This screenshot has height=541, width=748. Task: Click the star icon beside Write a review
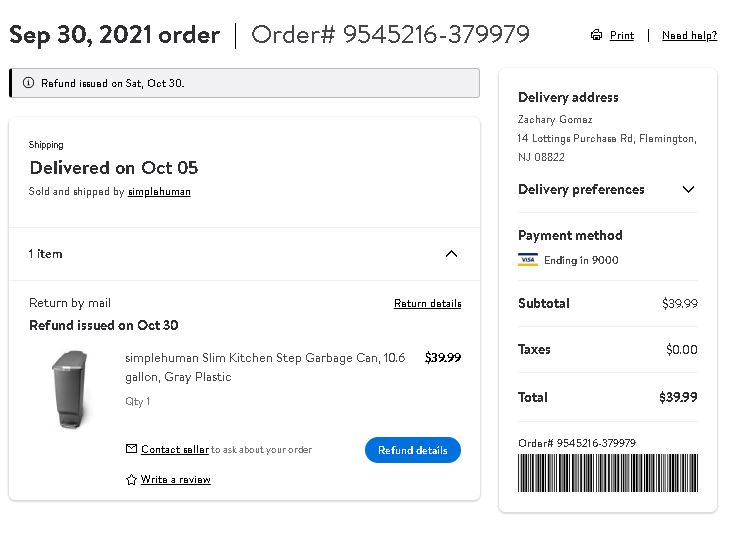(131, 480)
